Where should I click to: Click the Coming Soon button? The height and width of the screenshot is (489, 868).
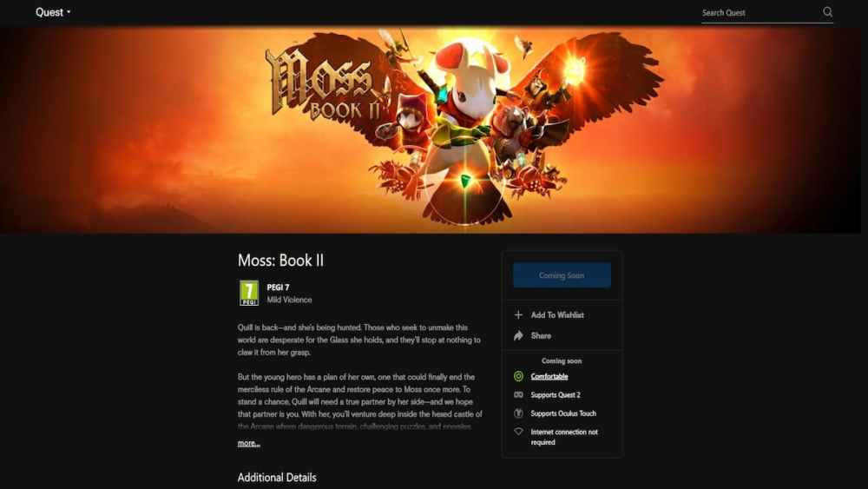[562, 275]
